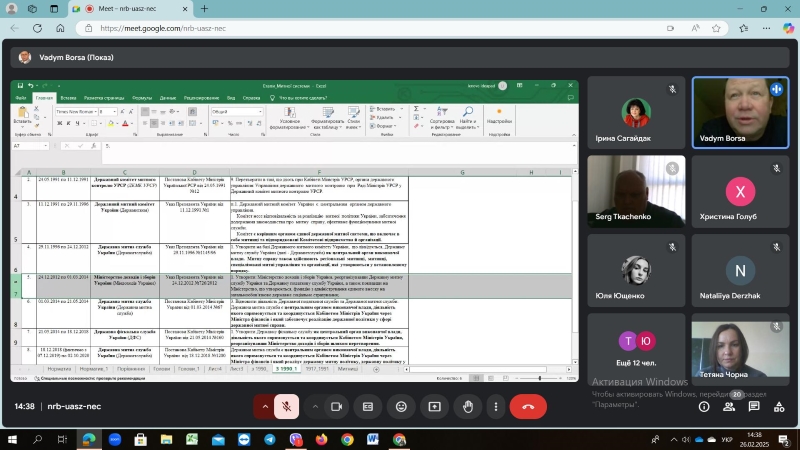Toggle bold Ж in shared Excel

click(x=60, y=123)
